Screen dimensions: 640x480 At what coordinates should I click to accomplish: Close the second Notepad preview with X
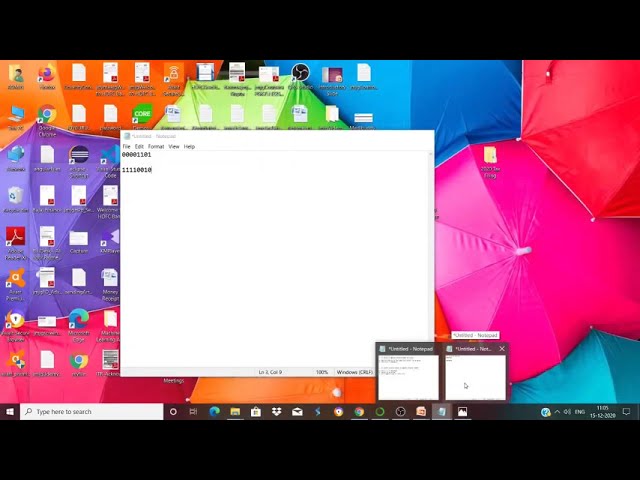502,349
